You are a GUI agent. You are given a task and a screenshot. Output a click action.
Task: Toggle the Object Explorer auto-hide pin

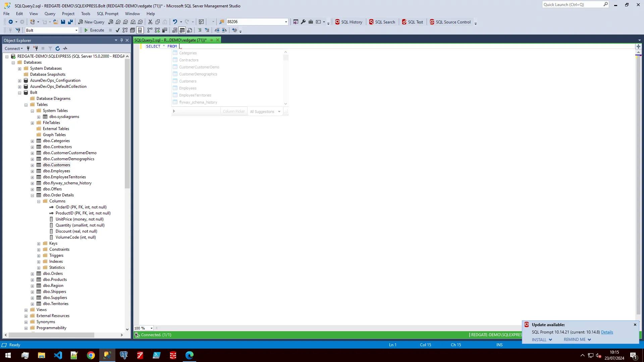pos(121,40)
